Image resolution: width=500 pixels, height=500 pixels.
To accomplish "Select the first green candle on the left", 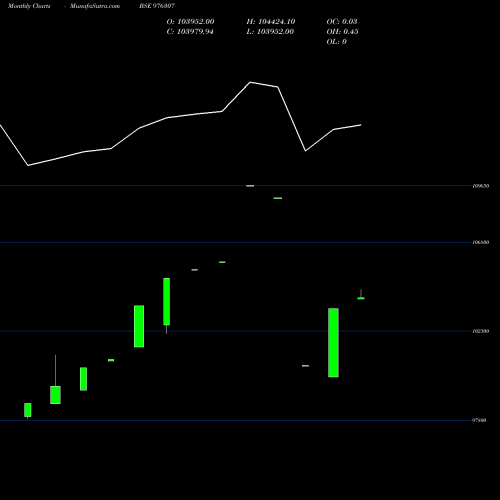I will pos(28,410).
